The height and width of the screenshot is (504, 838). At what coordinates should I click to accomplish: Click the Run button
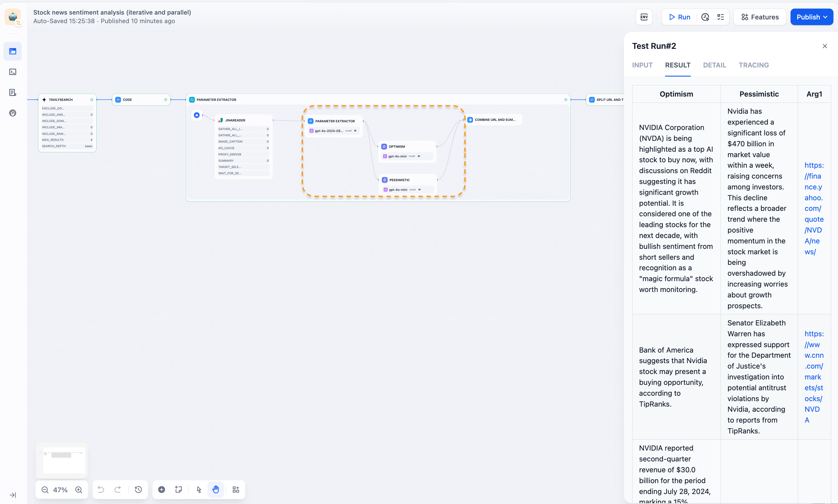679,17
